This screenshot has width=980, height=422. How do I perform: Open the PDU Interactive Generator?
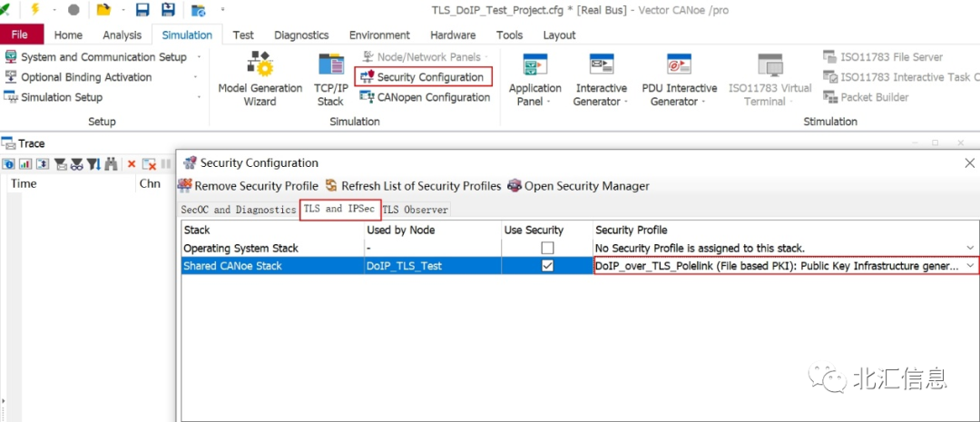point(680,78)
